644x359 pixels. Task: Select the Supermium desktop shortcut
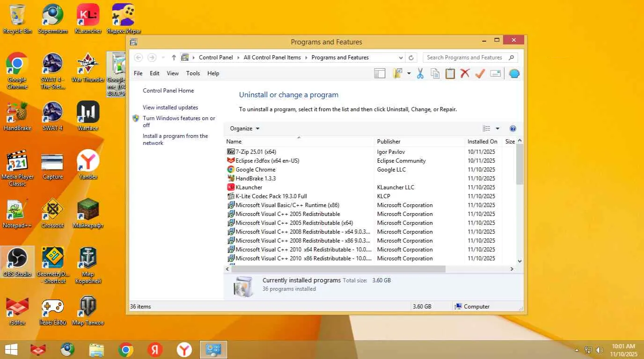point(52,19)
